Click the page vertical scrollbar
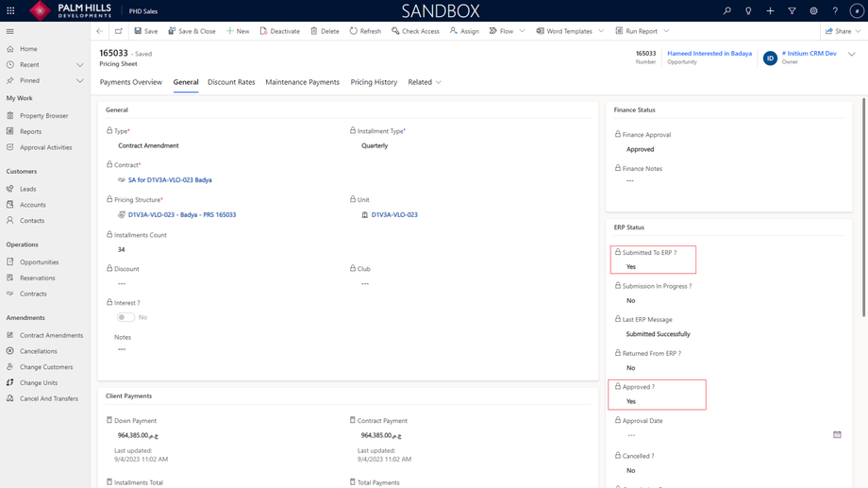The width and height of the screenshot is (868, 488). click(x=863, y=208)
